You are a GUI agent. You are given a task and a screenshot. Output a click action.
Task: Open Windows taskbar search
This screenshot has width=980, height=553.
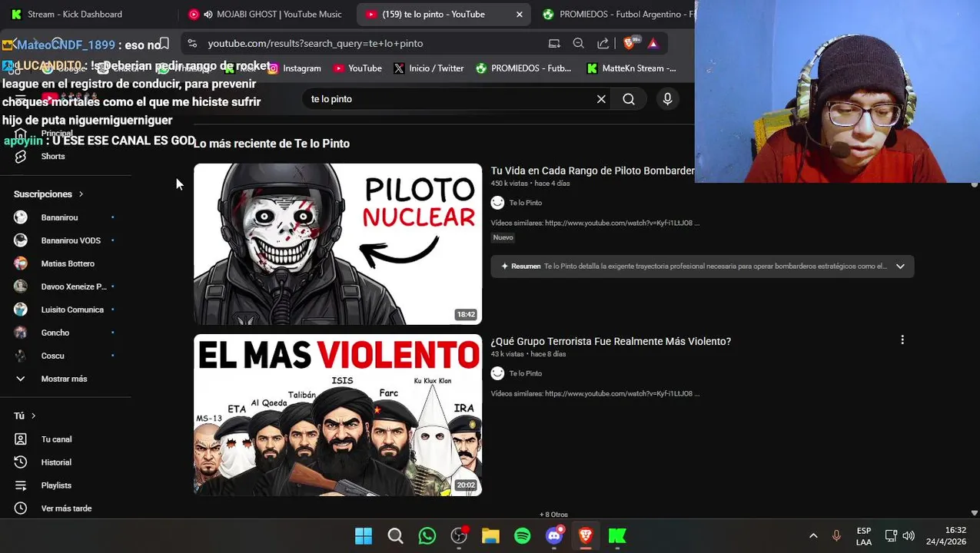point(395,535)
